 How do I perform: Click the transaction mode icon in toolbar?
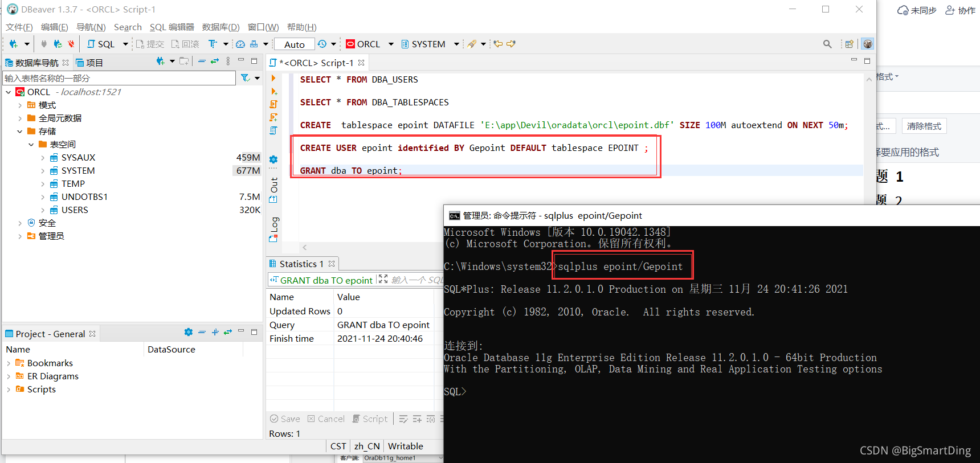tap(213, 44)
